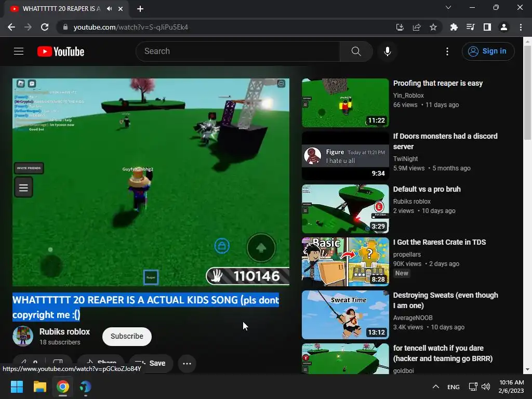Click Chrome icon in taskbar
Image resolution: width=532 pixels, height=399 pixels.
(x=63, y=387)
